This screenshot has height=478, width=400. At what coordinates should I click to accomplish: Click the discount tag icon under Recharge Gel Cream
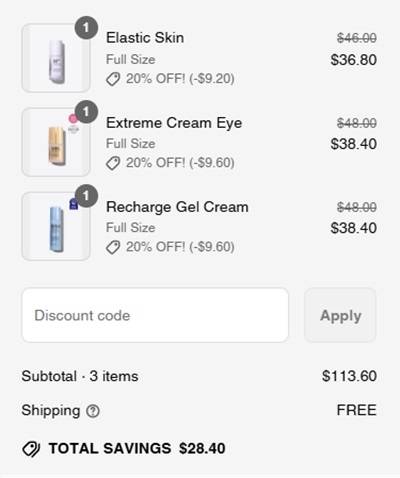click(x=113, y=247)
